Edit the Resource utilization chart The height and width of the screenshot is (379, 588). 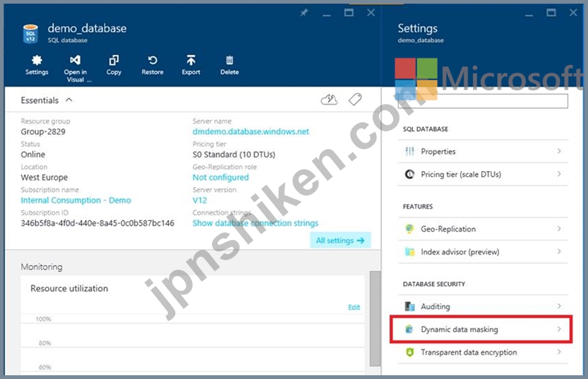(354, 307)
